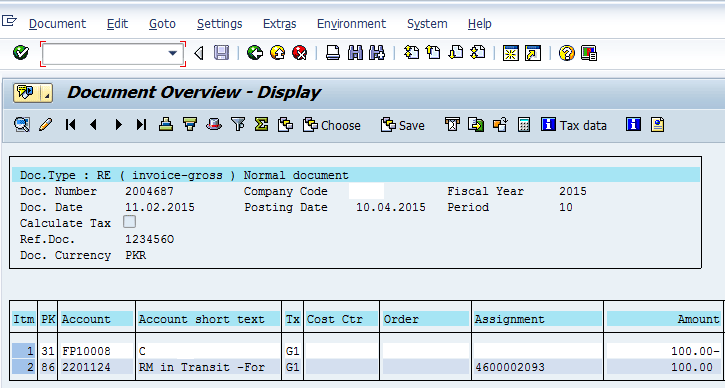Open the Settings menu
Viewport: 725px width, 388px height.
[220, 24]
